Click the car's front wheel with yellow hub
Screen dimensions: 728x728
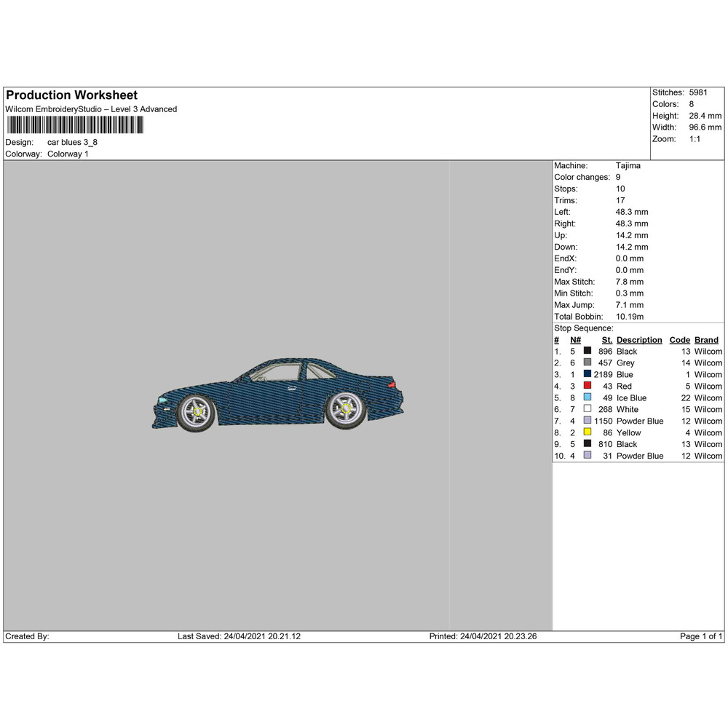coord(195,412)
